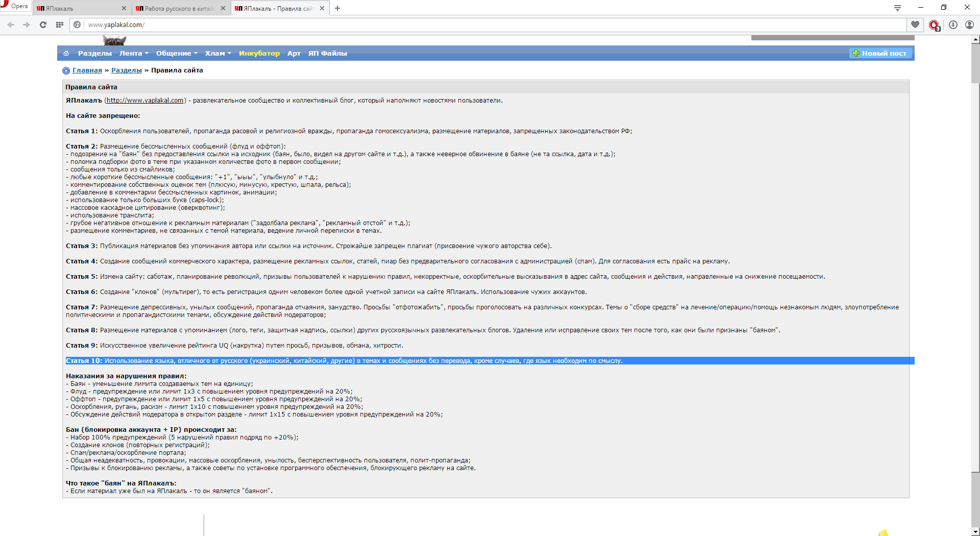980x536 pixels.
Task: Click the 'Статья 6:' label
Action: (x=82, y=292)
